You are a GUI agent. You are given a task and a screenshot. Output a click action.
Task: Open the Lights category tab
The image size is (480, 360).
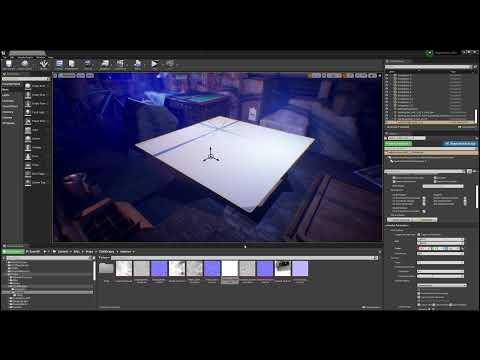pos(12,95)
